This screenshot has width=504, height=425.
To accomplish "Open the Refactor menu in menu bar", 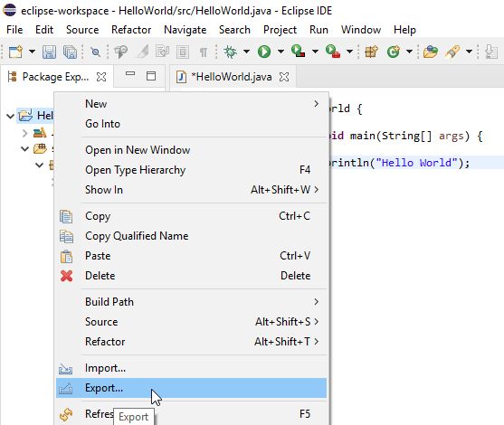I will 131,30.
